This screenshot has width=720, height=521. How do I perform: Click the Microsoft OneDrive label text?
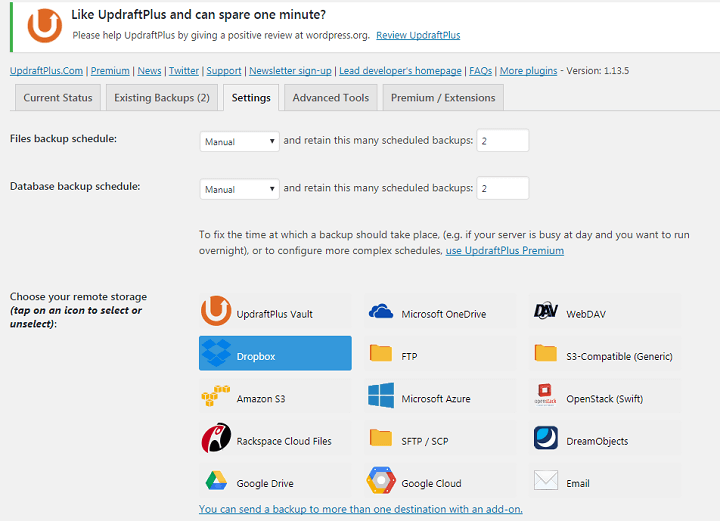click(x=444, y=314)
